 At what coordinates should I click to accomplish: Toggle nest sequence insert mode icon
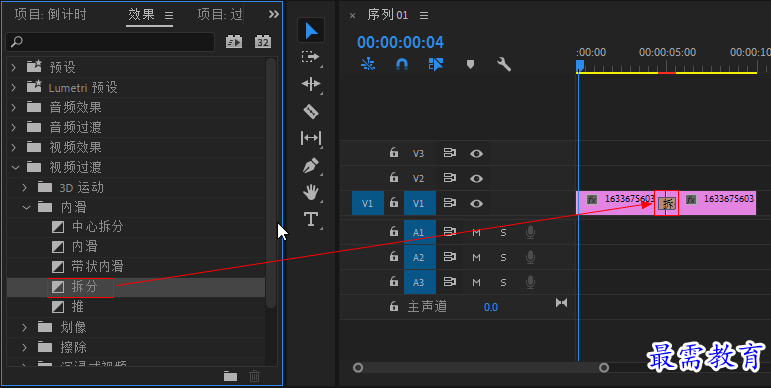click(368, 64)
